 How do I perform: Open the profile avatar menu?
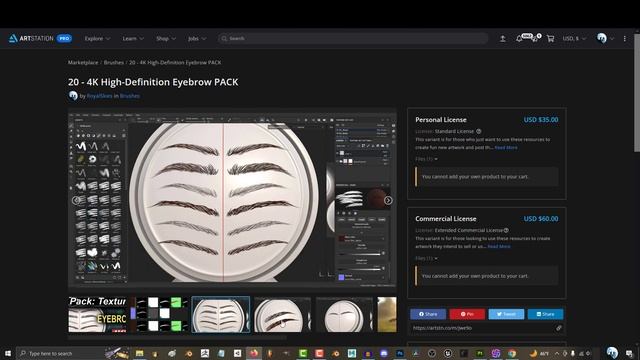tap(604, 38)
